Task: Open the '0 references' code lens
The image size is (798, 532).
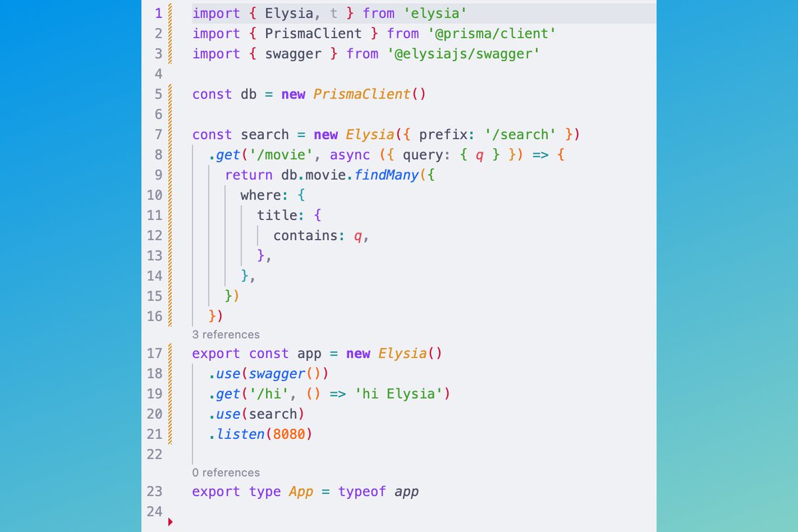Action: [x=225, y=473]
